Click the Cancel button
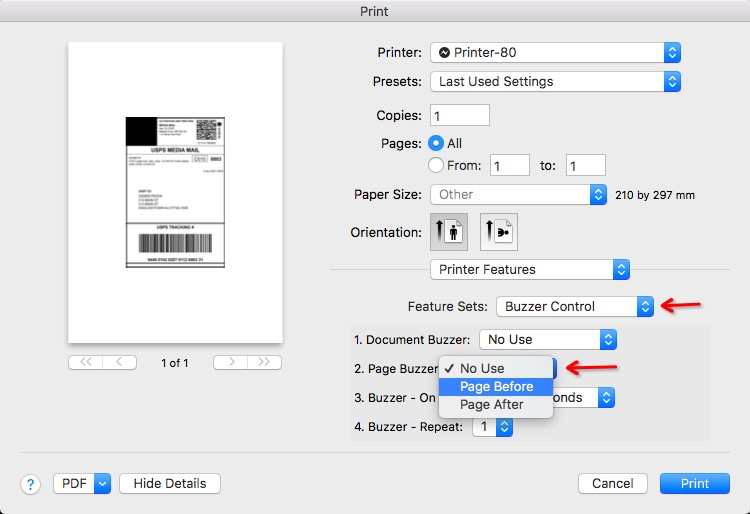Viewport: 750px width, 514px height. click(x=612, y=484)
